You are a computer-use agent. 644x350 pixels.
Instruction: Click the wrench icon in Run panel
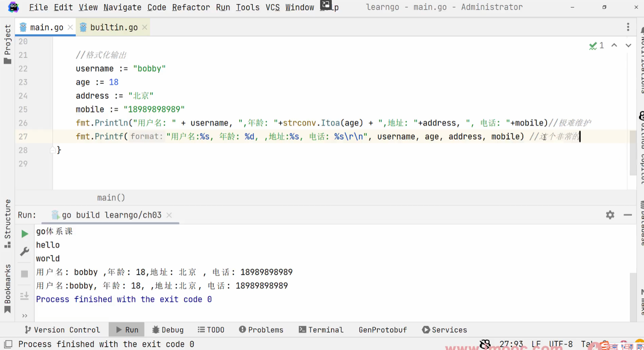pos(25,251)
